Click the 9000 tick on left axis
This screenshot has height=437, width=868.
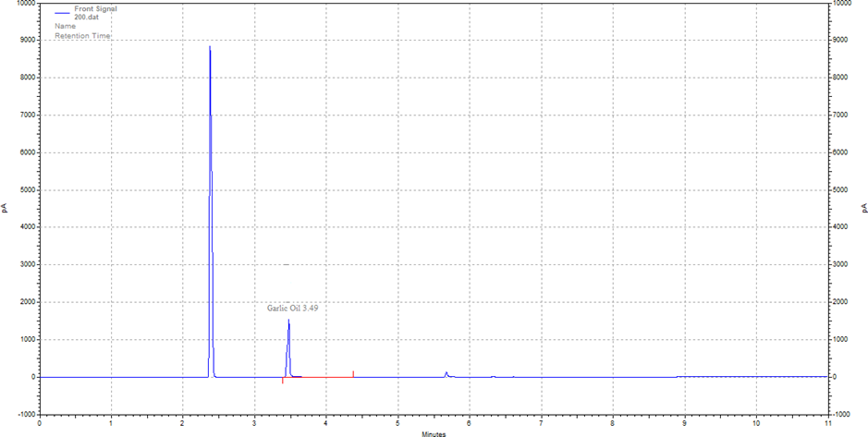tap(25, 41)
